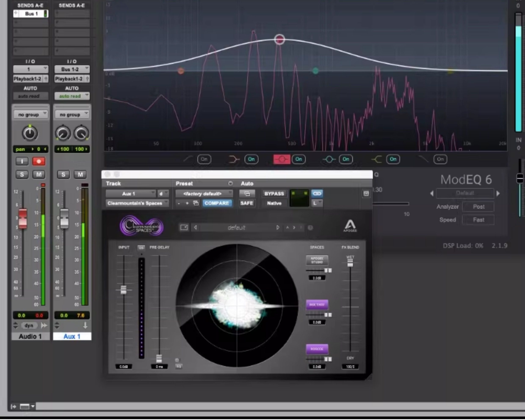Select the low-pass filter band icon in ModEQ
525x420 pixels.
(x=423, y=159)
